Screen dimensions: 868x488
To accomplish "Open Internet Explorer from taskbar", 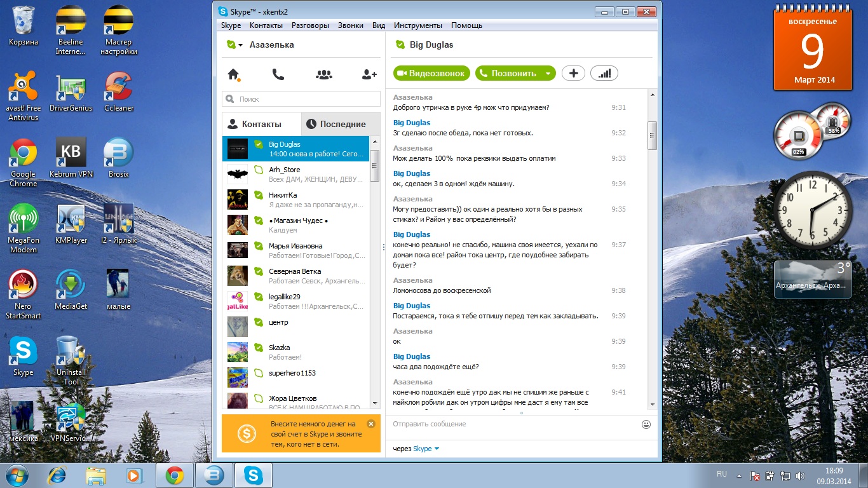I will (58, 475).
